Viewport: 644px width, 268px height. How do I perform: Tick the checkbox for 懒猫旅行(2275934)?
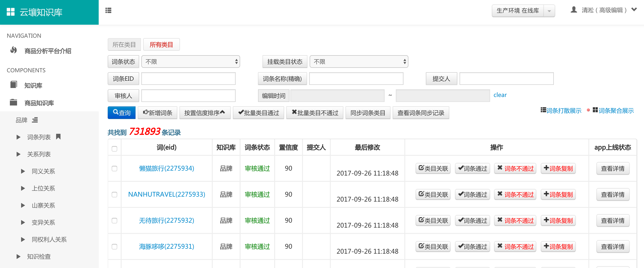coord(114,169)
